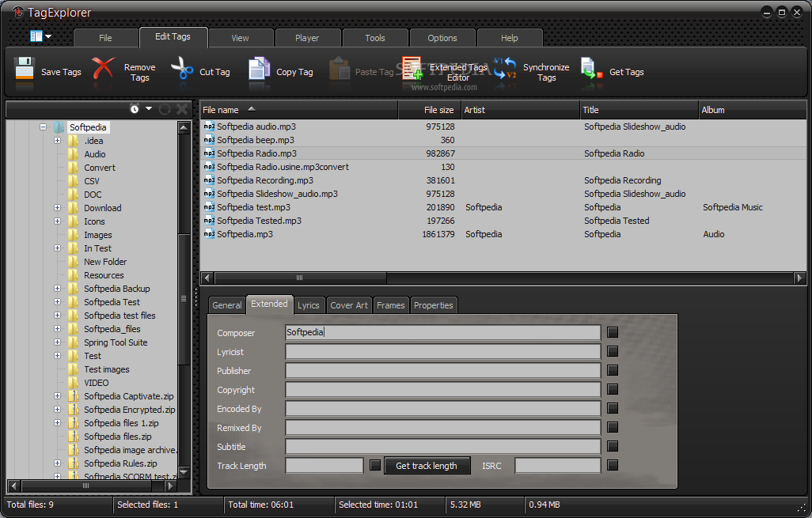Image resolution: width=812 pixels, height=518 pixels.
Task: Expand the Spring Tool Suite folder node
Action: tap(58, 342)
